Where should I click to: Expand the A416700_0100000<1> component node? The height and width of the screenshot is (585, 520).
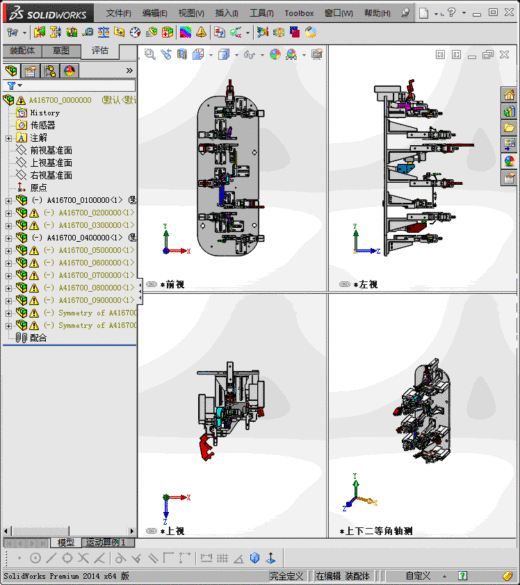(x=9, y=201)
